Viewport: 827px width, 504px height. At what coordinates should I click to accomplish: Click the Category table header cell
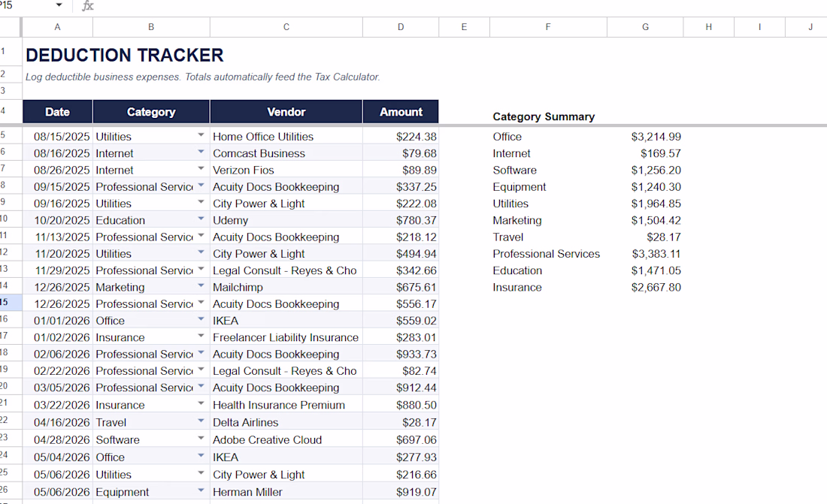[151, 112]
